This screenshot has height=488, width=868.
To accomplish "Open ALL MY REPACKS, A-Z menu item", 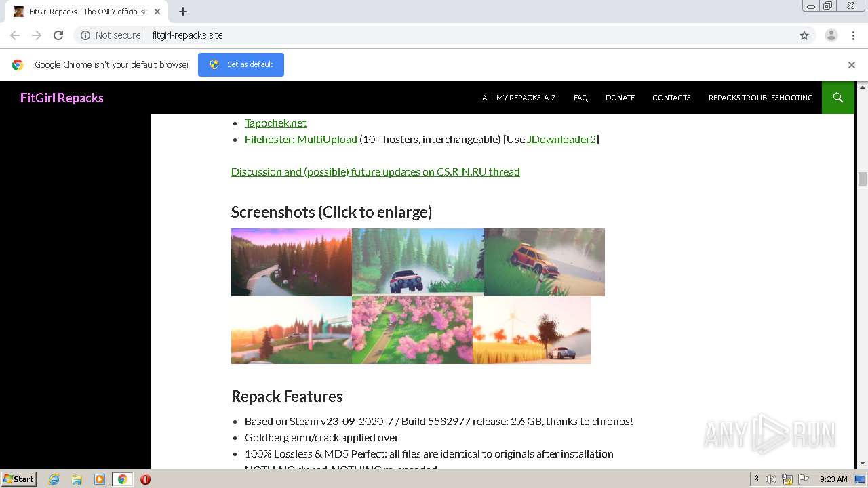I will [519, 98].
